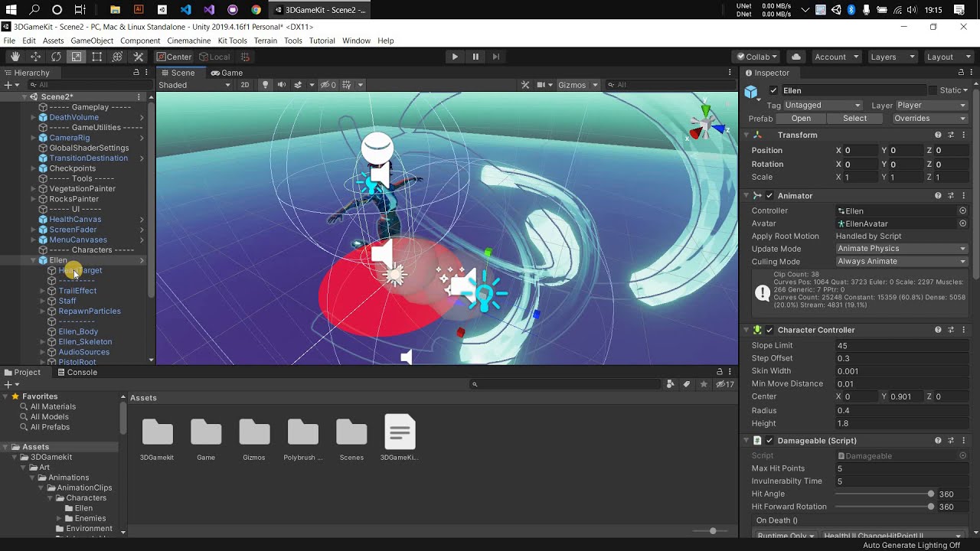Disable the Damageable script checkbox
980x551 pixels.
point(769,441)
